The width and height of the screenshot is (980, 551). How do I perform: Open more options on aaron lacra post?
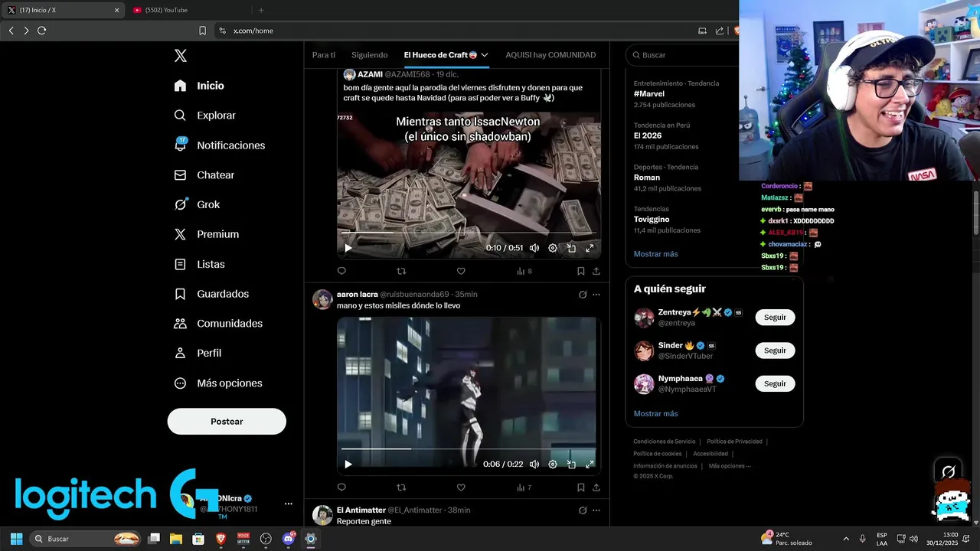click(596, 295)
